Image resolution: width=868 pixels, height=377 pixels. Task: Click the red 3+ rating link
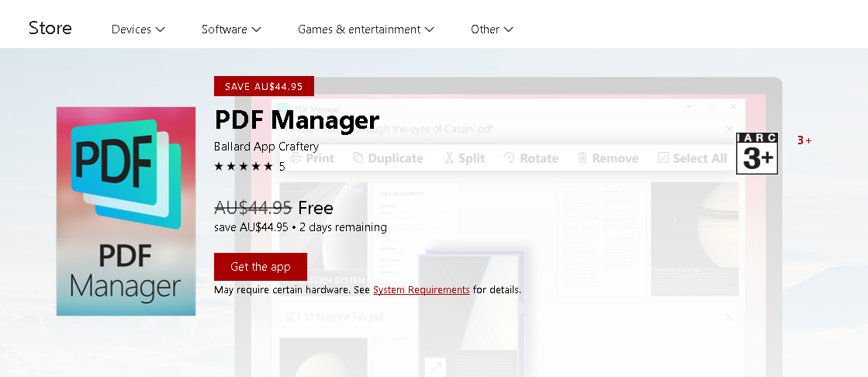(804, 140)
